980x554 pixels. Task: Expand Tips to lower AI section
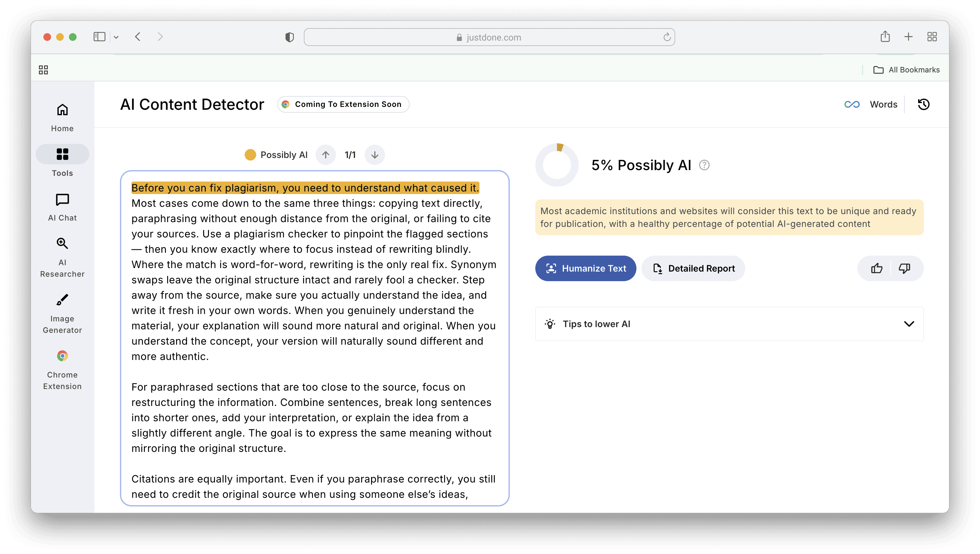(x=909, y=324)
